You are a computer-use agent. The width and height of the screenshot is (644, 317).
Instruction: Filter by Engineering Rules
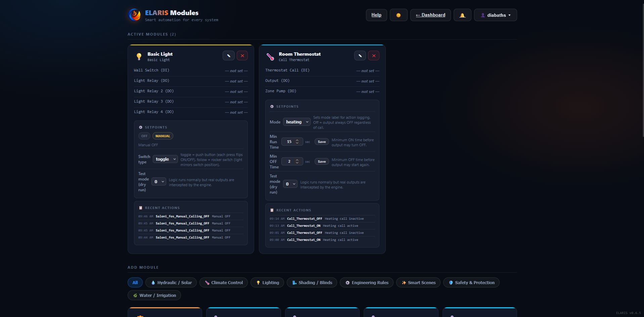coord(367,283)
